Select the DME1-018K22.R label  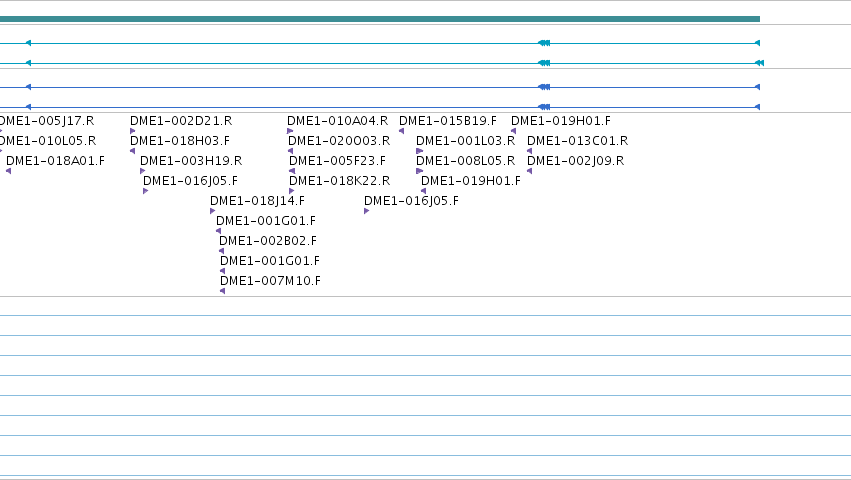click(339, 181)
